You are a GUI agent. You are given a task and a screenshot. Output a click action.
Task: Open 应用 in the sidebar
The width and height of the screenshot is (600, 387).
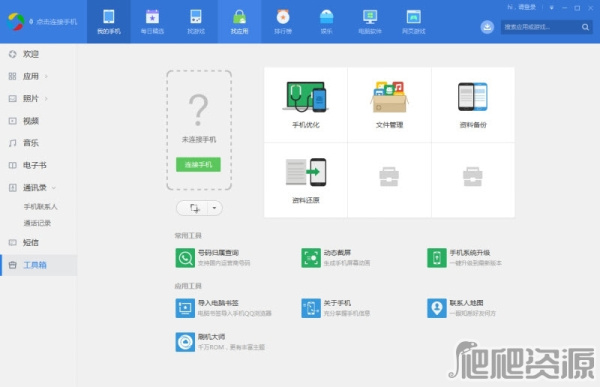[x=31, y=76]
